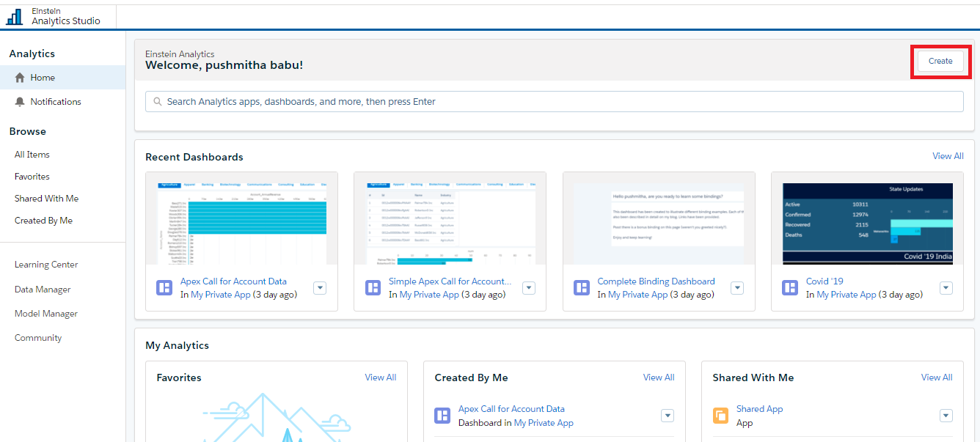Viewport: 980px width, 442px height.
Task: View All in the Shared With Me panel
Action: coord(937,377)
